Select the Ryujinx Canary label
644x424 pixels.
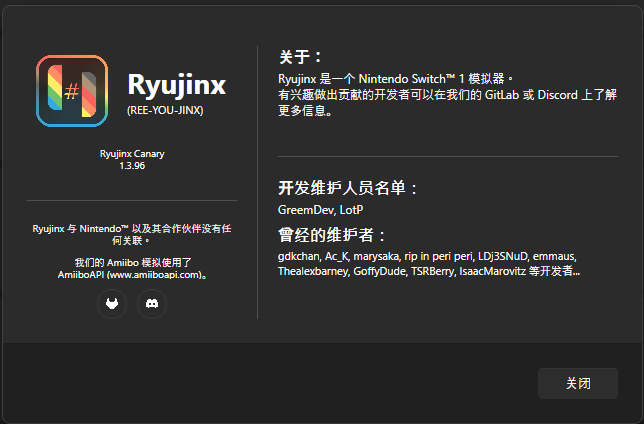point(132,154)
